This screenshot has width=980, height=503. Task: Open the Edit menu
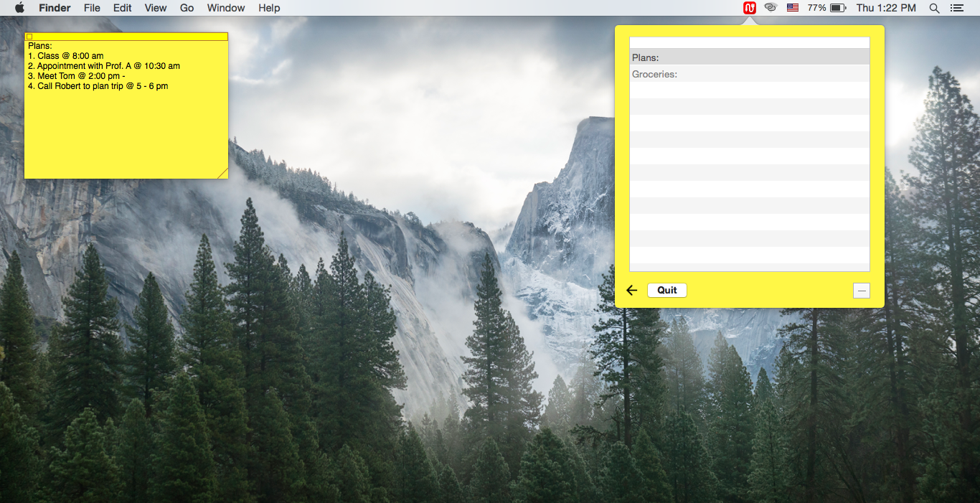point(123,8)
